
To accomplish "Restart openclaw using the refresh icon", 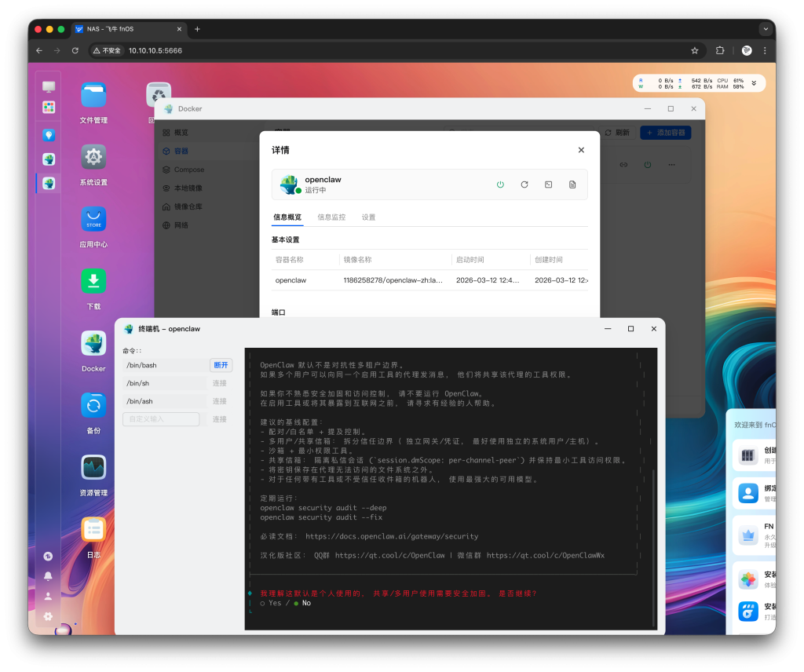I will [x=524, y=184].
